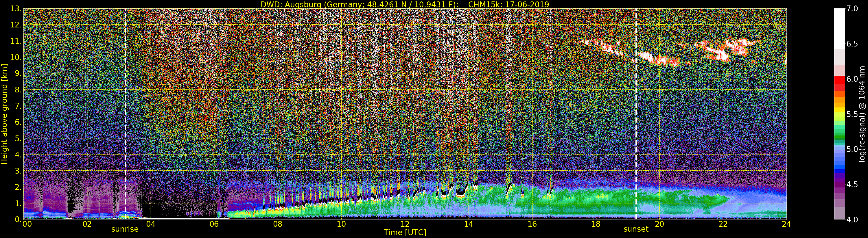Viewport: 868px width, 238px height.
Task: Click the 'sunset' label below the axis
Action: 636,229
